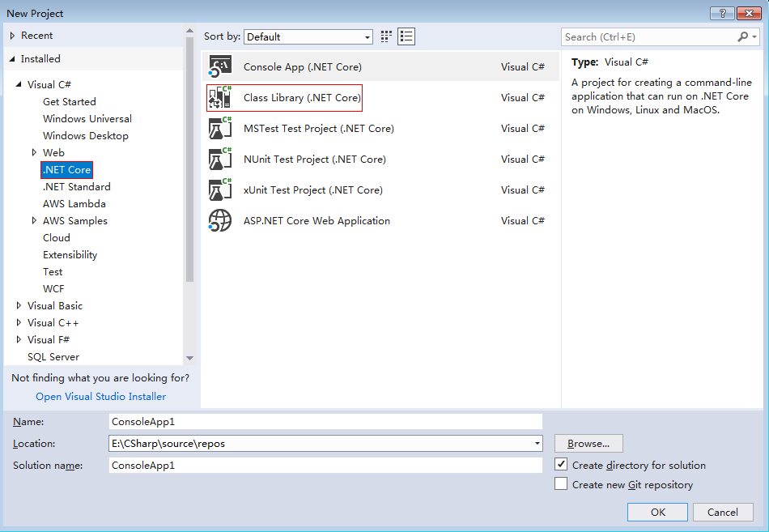Select Console App (.NET Core) template text

coord(303,66)
